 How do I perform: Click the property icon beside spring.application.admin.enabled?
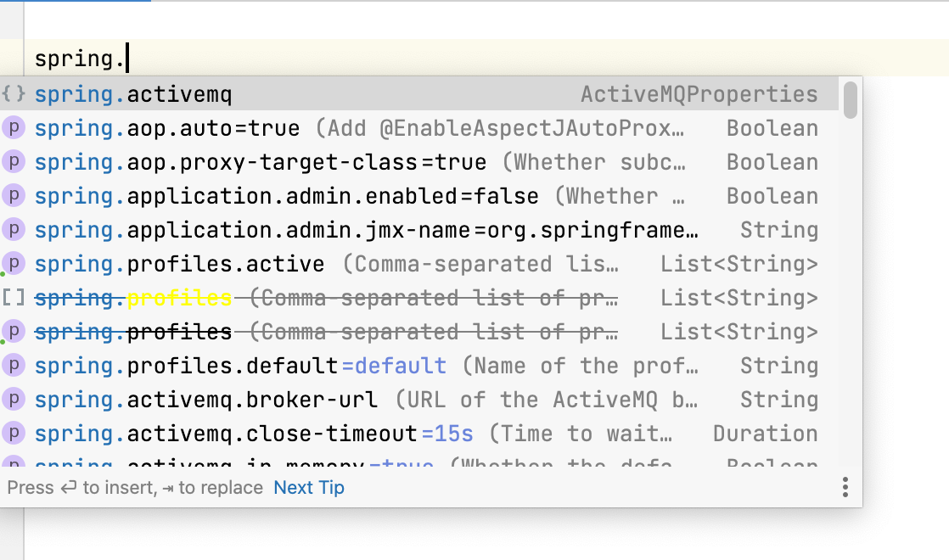(14, 196)
